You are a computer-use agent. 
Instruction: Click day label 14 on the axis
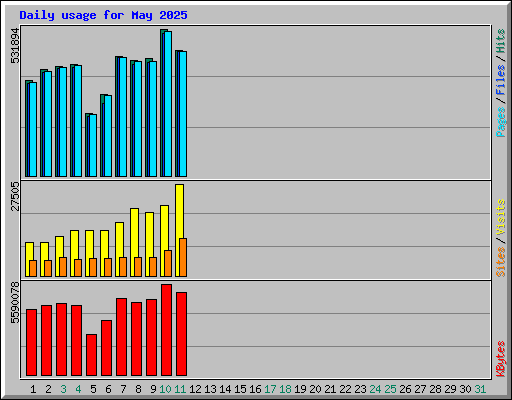click(x=225, y=389)
